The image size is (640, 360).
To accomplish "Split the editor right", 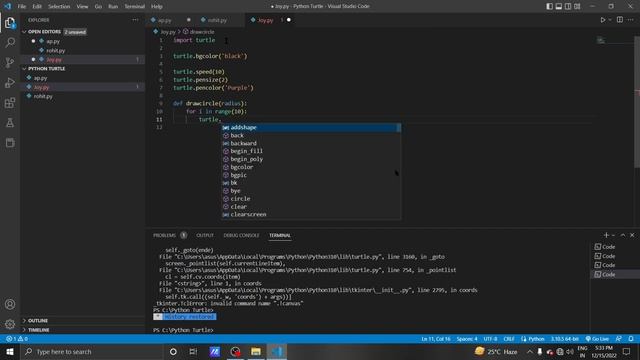I will (x=620, y=20).
